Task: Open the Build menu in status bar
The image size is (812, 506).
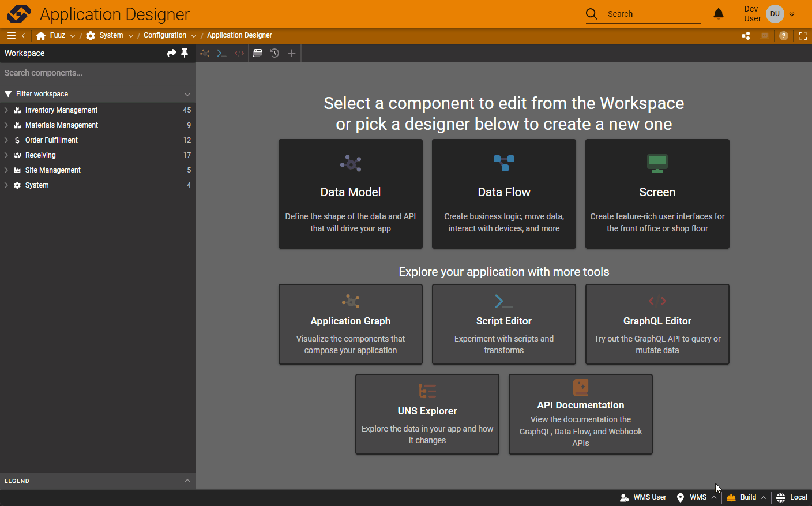Action: (x=747, y=497)
